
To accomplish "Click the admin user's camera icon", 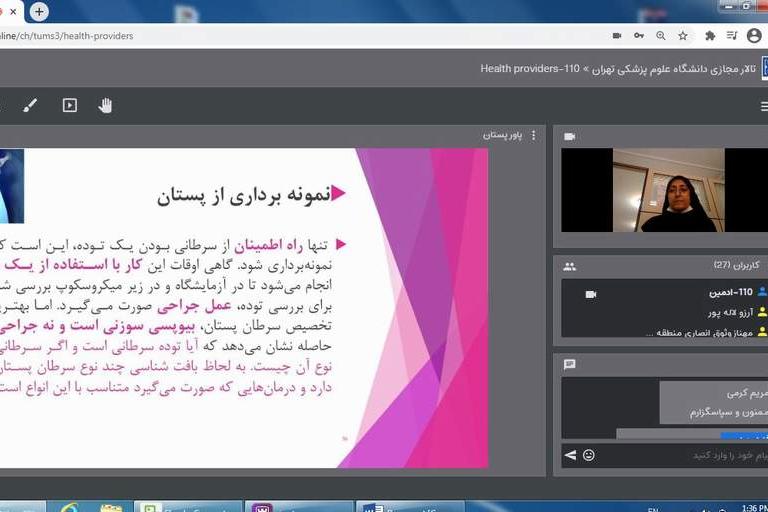I will tap(590, 293).
